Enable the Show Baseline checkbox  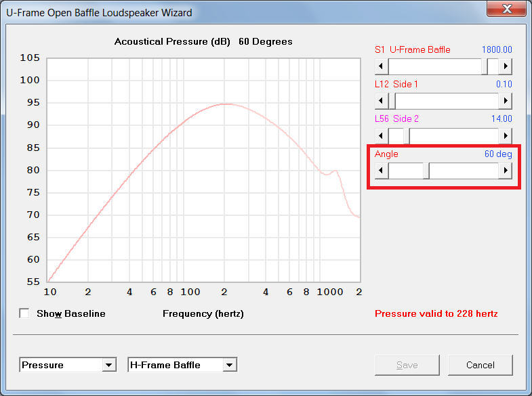tap(24, 313)
